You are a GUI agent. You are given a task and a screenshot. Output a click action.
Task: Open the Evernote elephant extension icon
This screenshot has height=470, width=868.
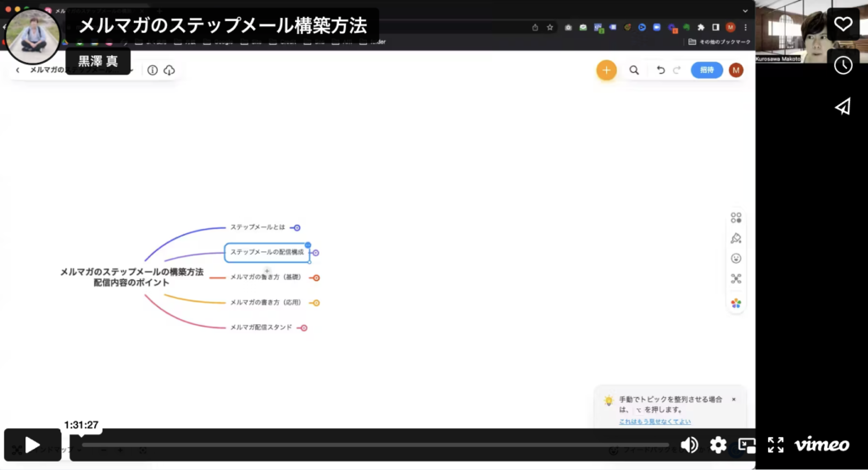(687, 27)
